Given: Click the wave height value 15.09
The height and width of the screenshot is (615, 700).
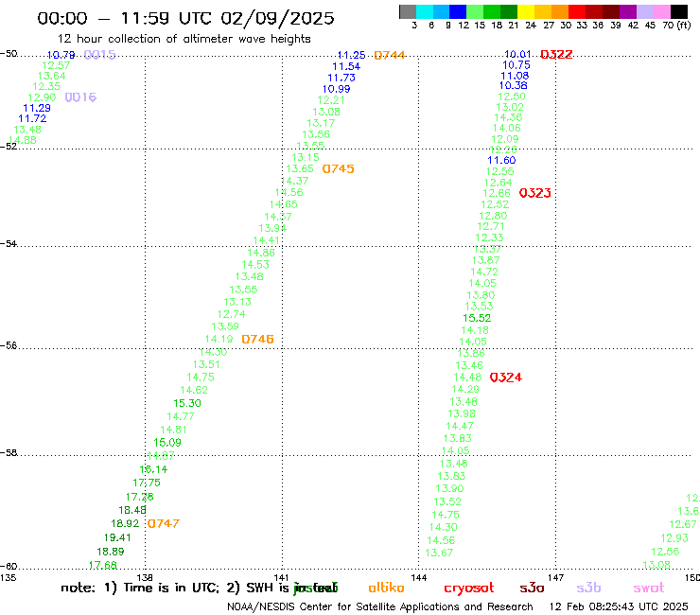Looking at the screenshot, I should click(x=167, y=443).
